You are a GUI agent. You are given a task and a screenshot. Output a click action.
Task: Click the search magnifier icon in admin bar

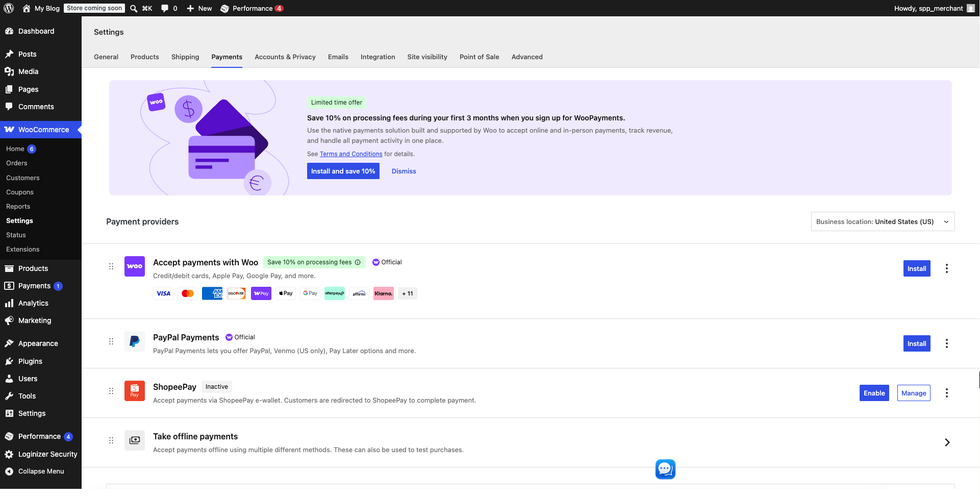(134, 8)
